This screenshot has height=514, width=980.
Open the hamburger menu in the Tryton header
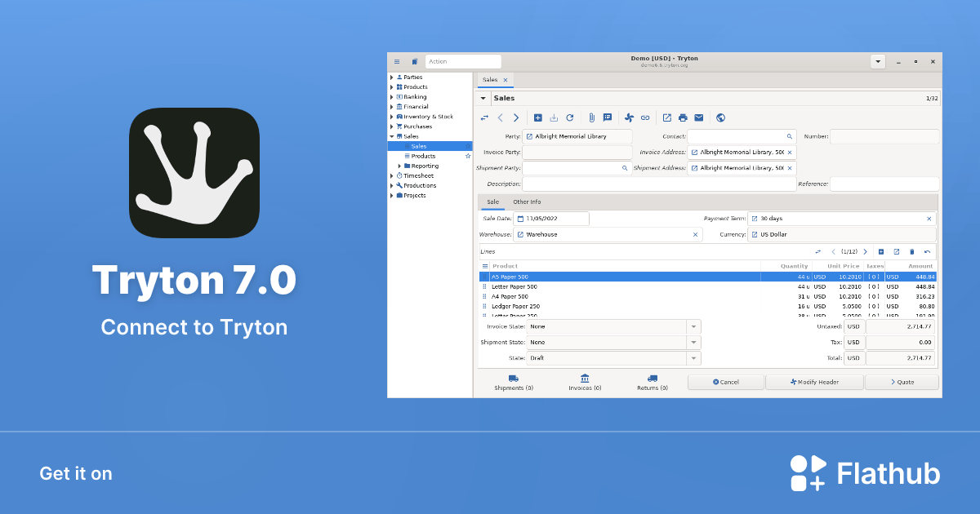pyautogui.click(x=397, y=61)
